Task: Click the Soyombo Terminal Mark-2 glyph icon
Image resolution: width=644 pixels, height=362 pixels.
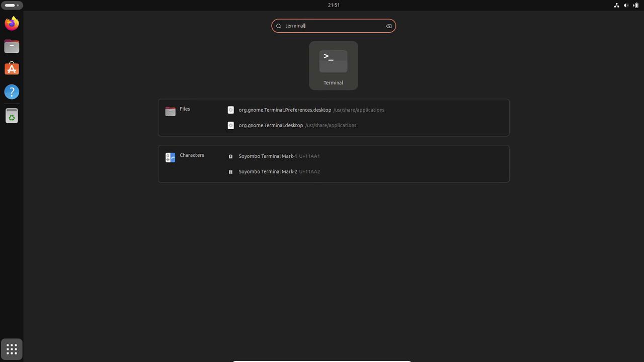Action: point(230,171)
